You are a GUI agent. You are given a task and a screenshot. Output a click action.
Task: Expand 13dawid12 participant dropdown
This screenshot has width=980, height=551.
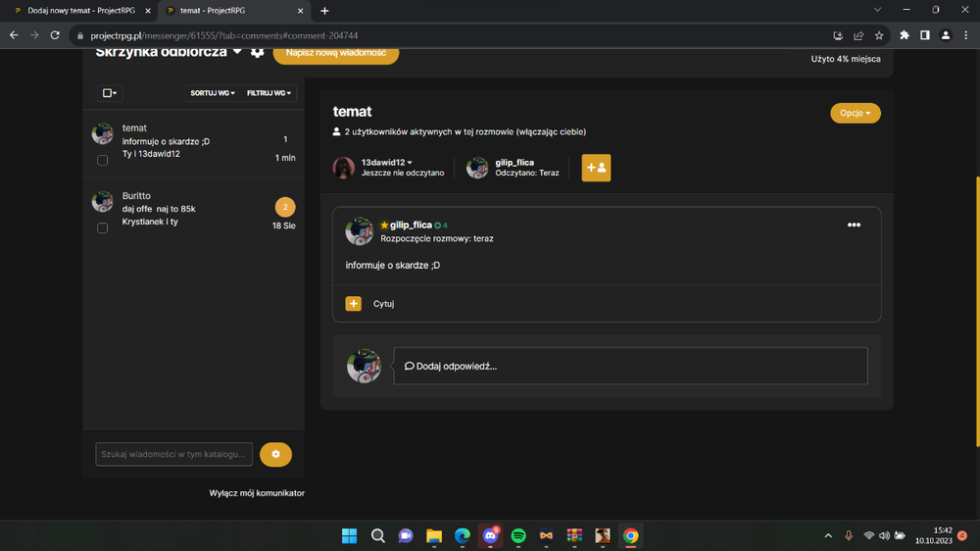pyautogui.click(x=410, y=163)
